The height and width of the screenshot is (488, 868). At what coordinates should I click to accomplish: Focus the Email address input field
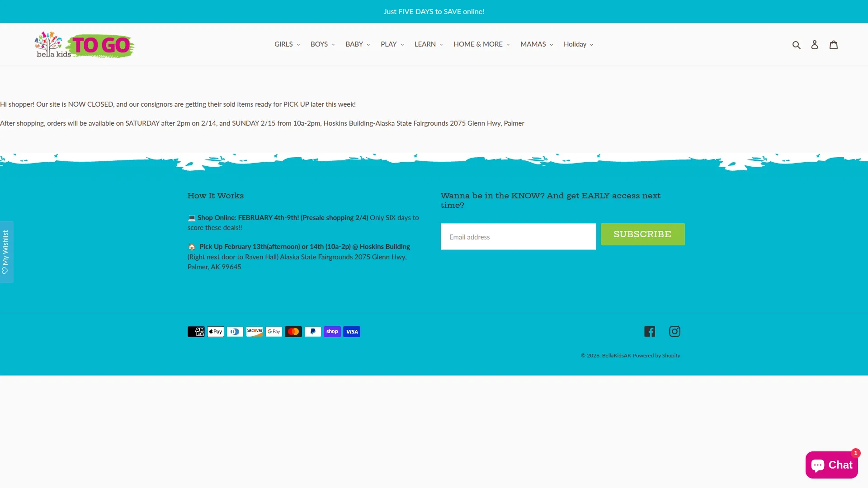pos(518,237)
